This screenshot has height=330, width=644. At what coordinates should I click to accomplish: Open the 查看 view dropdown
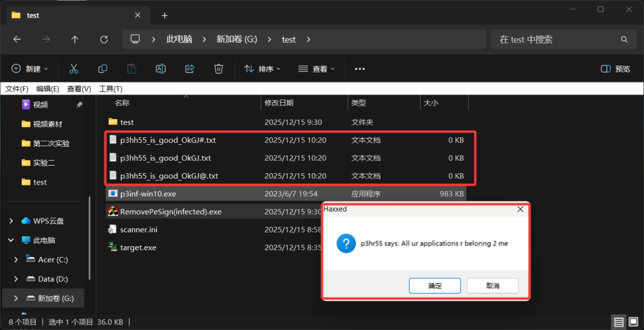tap(317, 69)
